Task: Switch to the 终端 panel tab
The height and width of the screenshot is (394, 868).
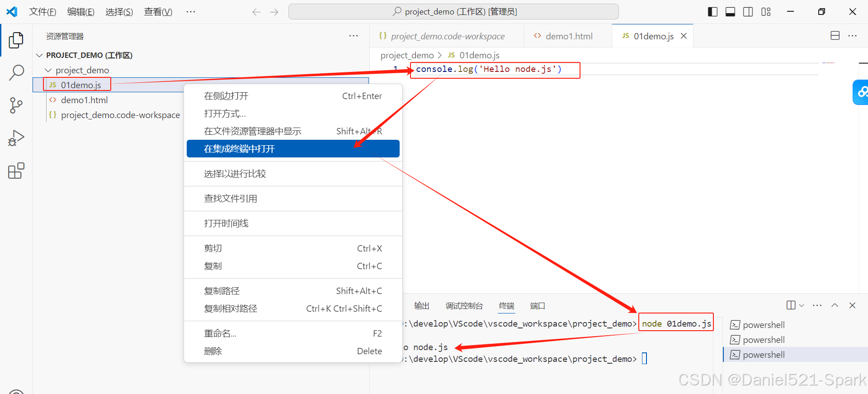Action: [x=506, y=306]
